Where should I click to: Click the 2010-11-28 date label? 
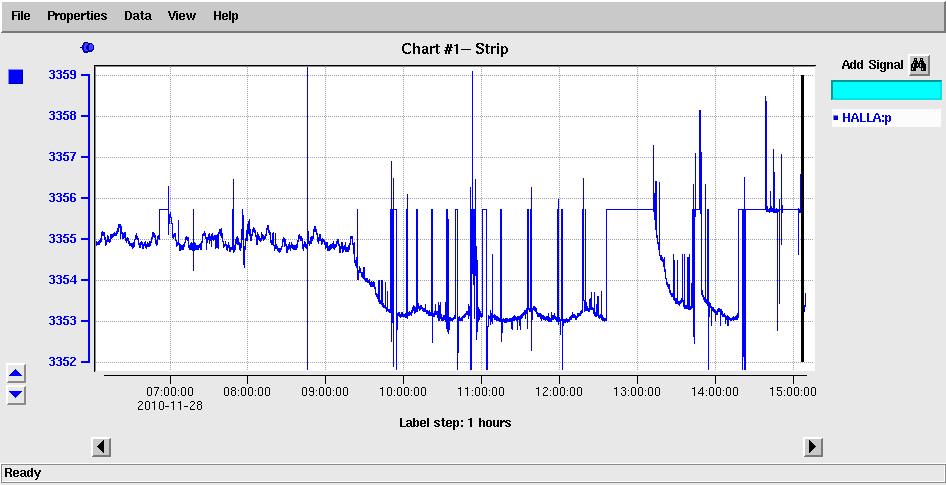(x=170, y=405)
